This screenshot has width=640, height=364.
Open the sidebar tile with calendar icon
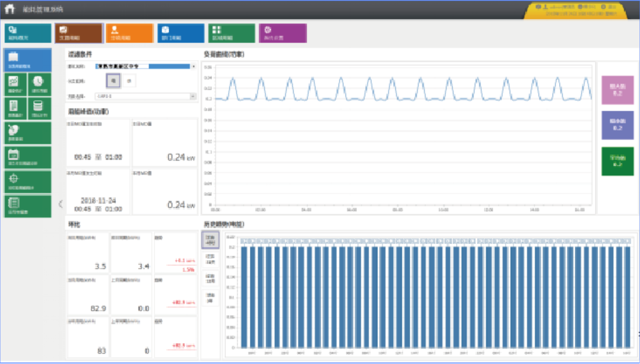coord(28,157)
